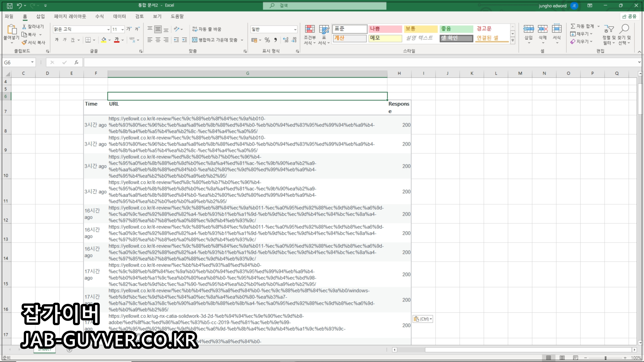The height and width of the screenshot is (362, 644).
Task: Toggle left horizontal alignment
Action: 150,40
